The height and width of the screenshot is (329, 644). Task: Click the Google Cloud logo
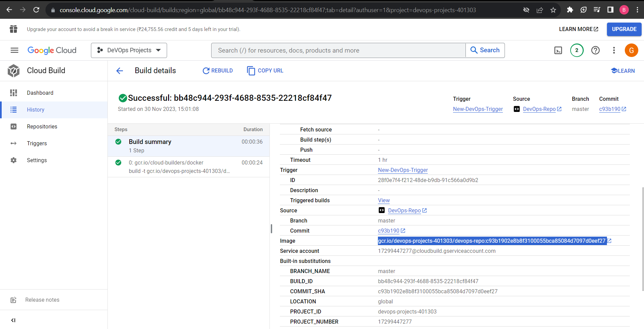52,50
